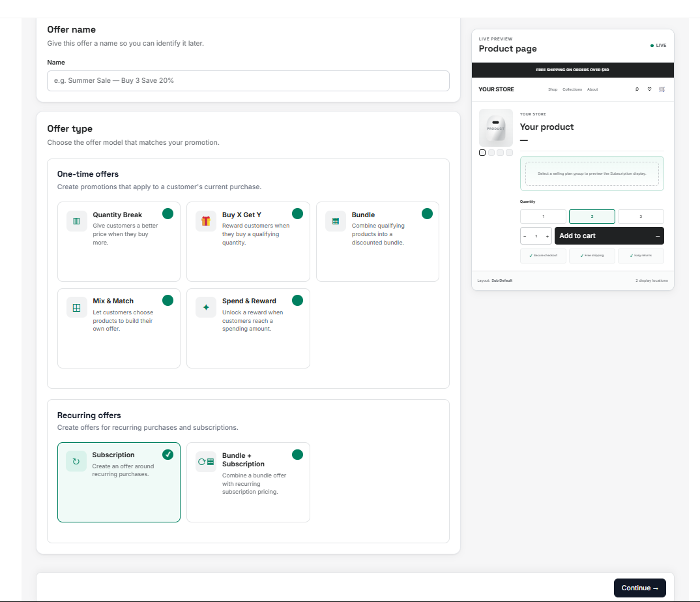Click the green LIVE status dot
The width and height of the screenshot is (700, 602).
coord(652,46)
